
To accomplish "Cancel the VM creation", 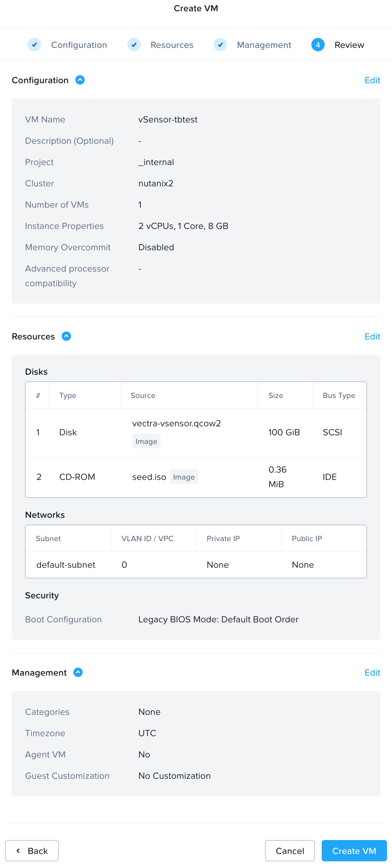I will point(290,851).
